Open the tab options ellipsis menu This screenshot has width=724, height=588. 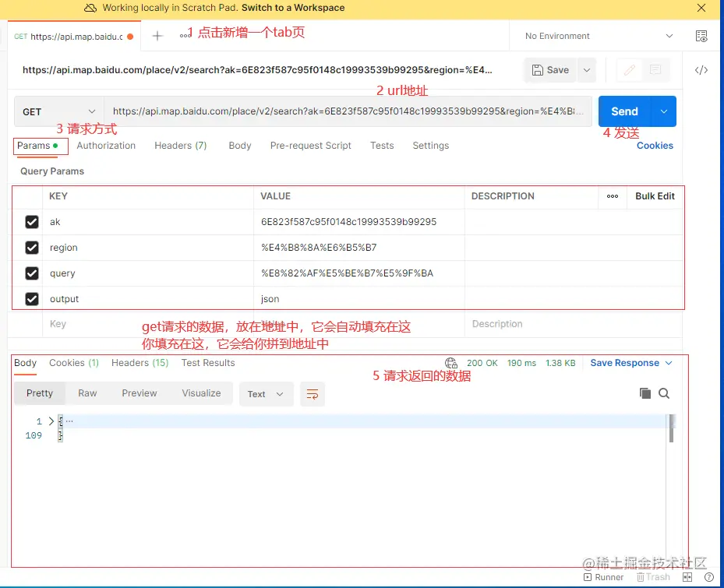tap(184, 36)
